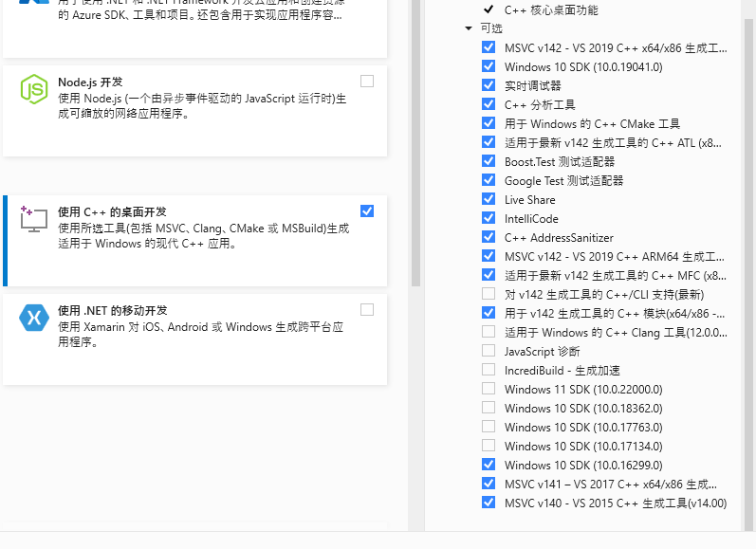This screenshot has height=549, width=756.
Task: Check Windows 10 SDK (10.0.17763.0)
Action: pyautogui.click(x=489, y=427)
